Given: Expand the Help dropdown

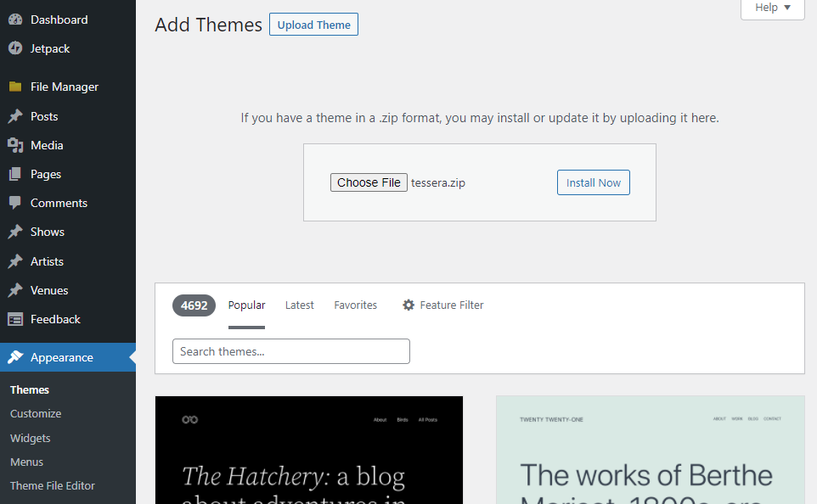Looking at the screenshot, I should point(773,8).
